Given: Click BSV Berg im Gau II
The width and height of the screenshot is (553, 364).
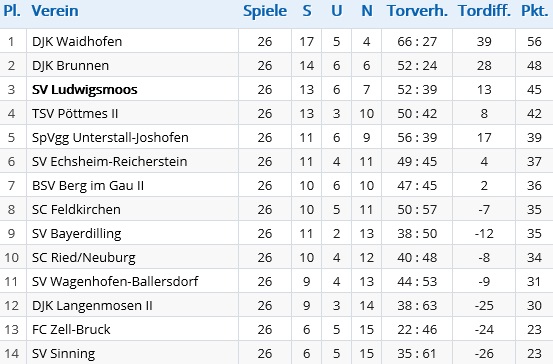Looking at the screenshot, I should [88, 186].
